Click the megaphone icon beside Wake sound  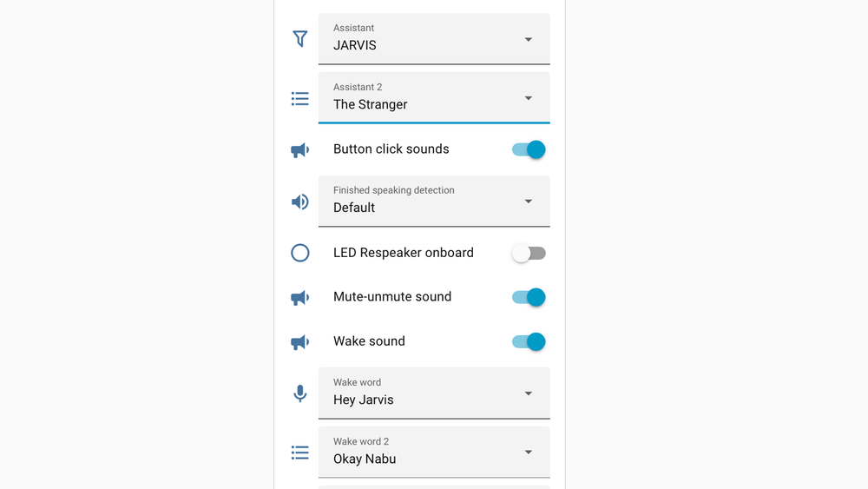pyautogui.click(x=300, y=342)
